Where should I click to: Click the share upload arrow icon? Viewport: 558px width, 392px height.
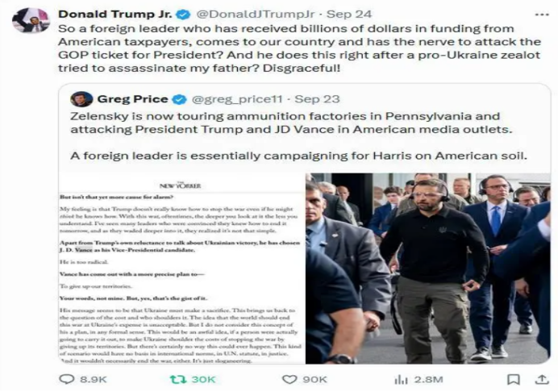click(542, 380)
